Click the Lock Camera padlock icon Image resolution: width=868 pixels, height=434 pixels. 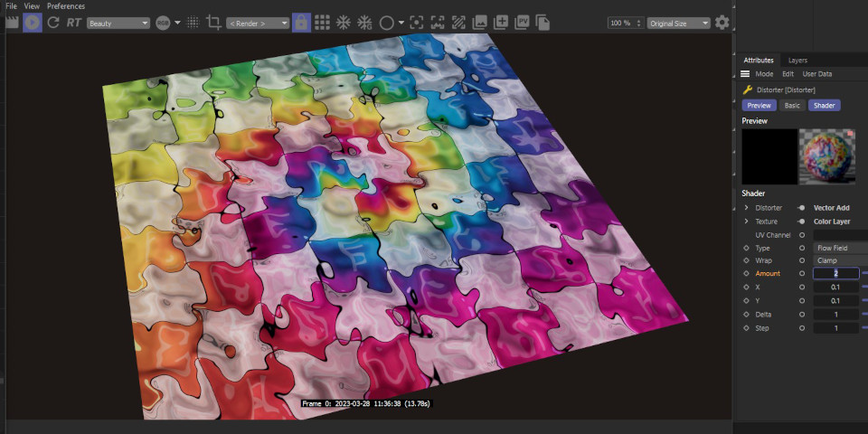click(x=301, y=23)
